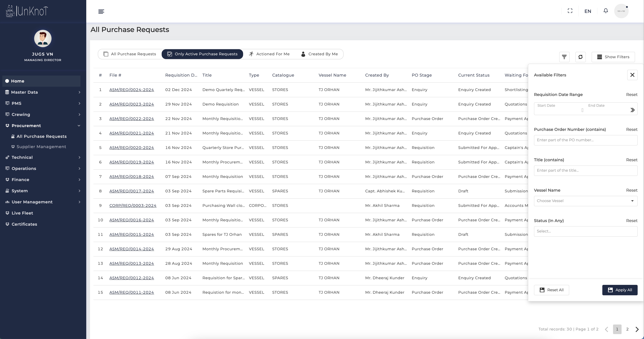Open notifications bell icon
The image size is (644, 339).
tap(606, 11)
